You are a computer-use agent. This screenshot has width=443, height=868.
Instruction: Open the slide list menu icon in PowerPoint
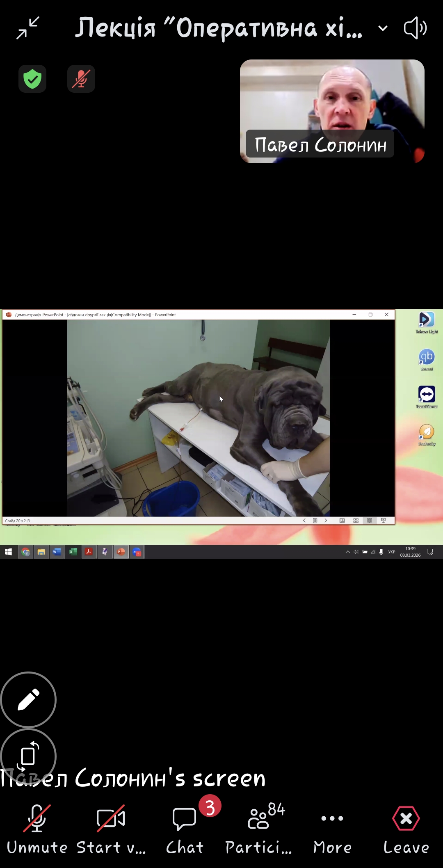[x=315, y=521]
